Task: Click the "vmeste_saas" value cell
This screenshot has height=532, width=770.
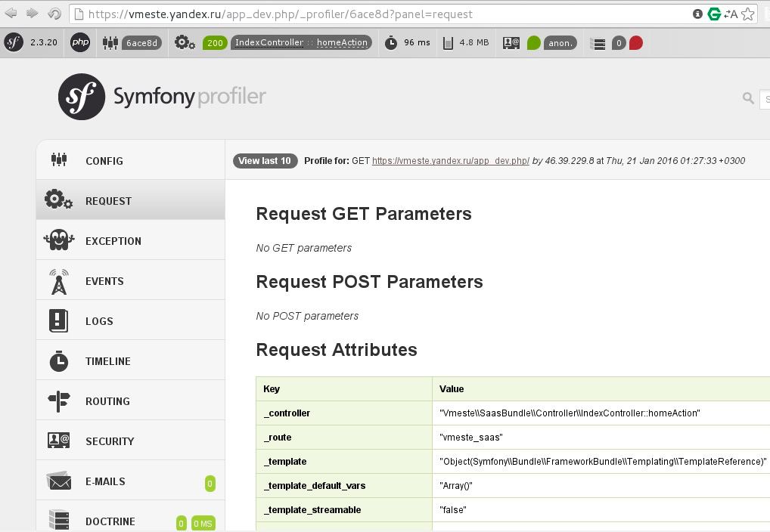Action: (x=601, y=438)
